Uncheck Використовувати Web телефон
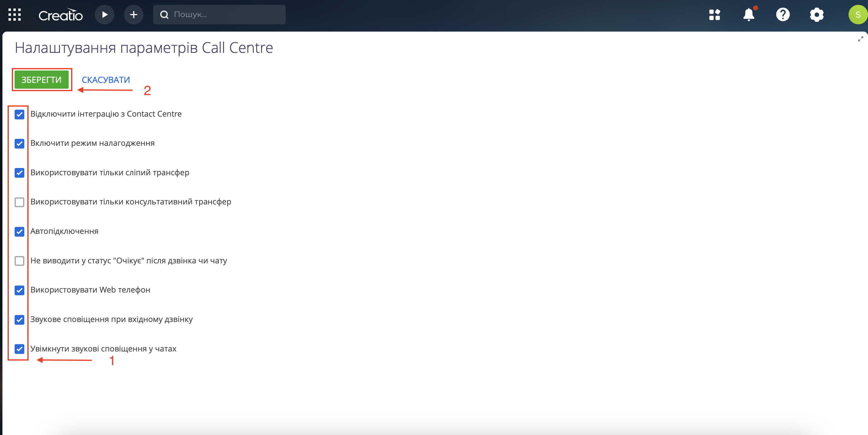Image resolution: width=868 pixels, height=435 pixels. (19, 290)
